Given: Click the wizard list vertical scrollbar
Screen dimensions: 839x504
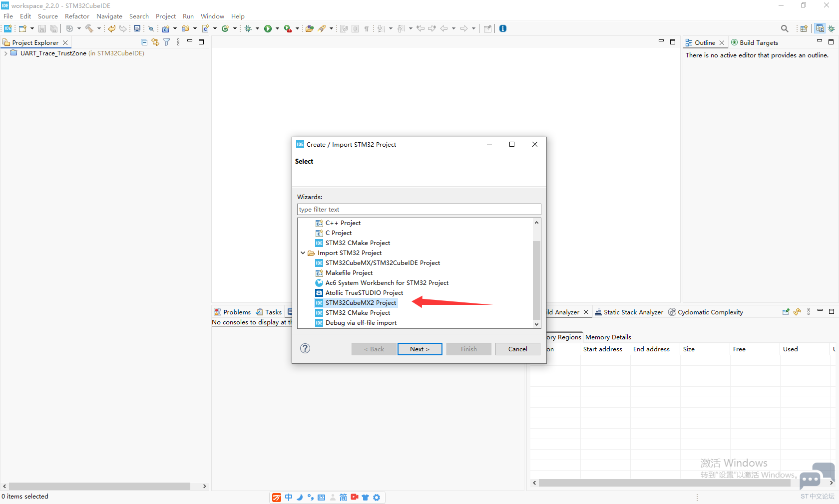Looking at the screenshot, I should (x=536, y=279).
